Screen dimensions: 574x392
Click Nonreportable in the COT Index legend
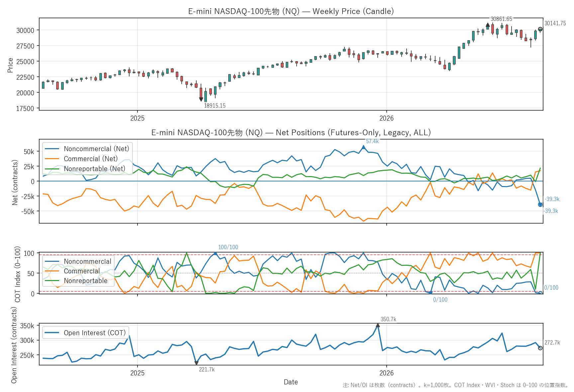[86, 281]
